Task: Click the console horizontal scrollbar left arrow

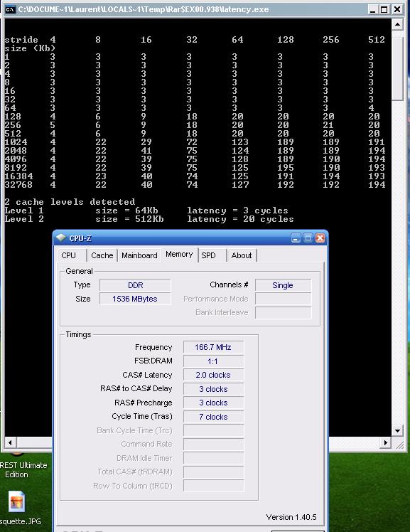Action: coord(10,442)
